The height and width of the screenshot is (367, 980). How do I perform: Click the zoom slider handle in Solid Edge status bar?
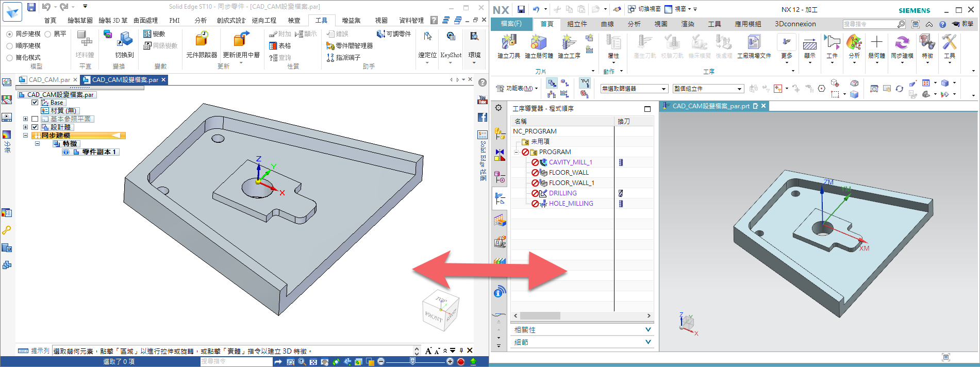coord(412,361)
